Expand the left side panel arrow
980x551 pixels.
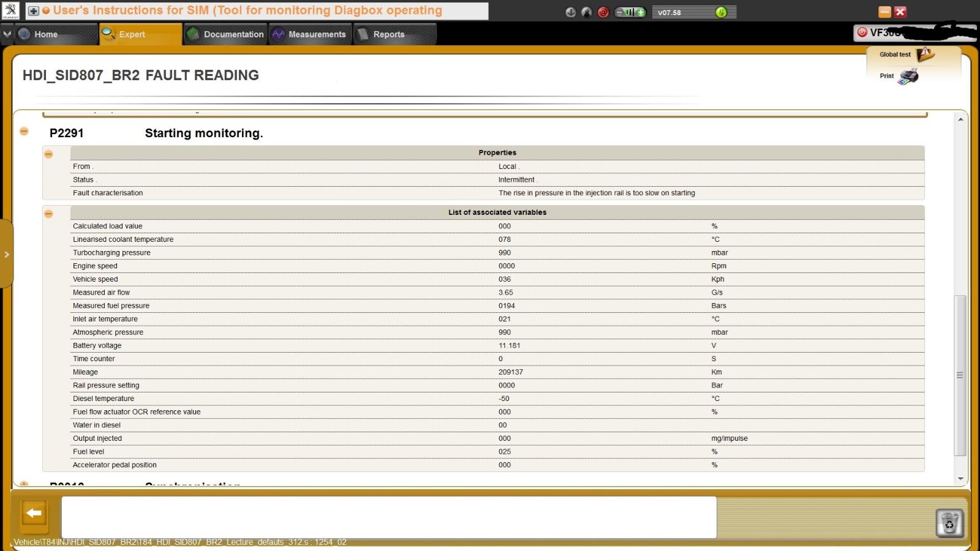click(x=6, y=254)
